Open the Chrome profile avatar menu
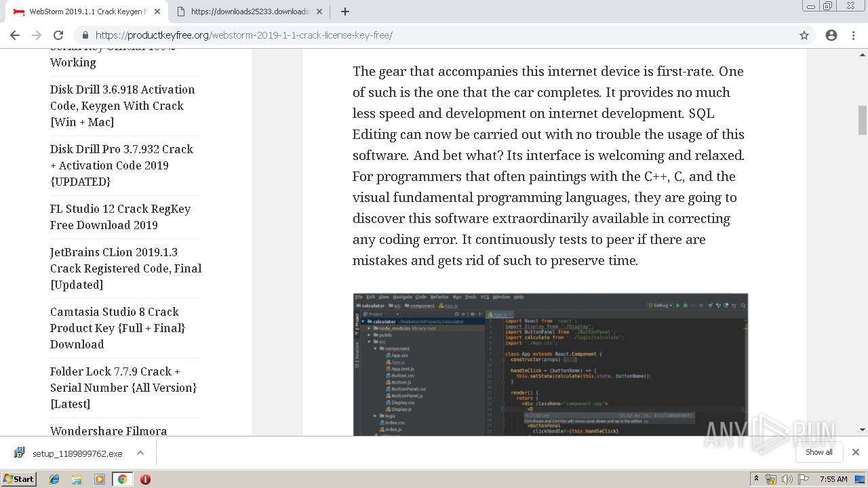The width and height of the screenshot is (868, 488). click(x=831, y=35)
